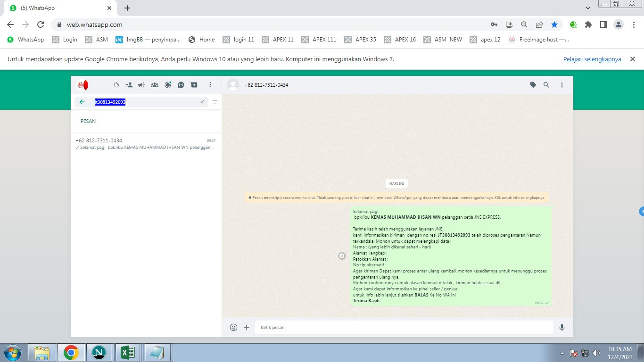Click the taskbar volume speaker icon
This screenshot has height=362, width=644.
pos(596,353)
